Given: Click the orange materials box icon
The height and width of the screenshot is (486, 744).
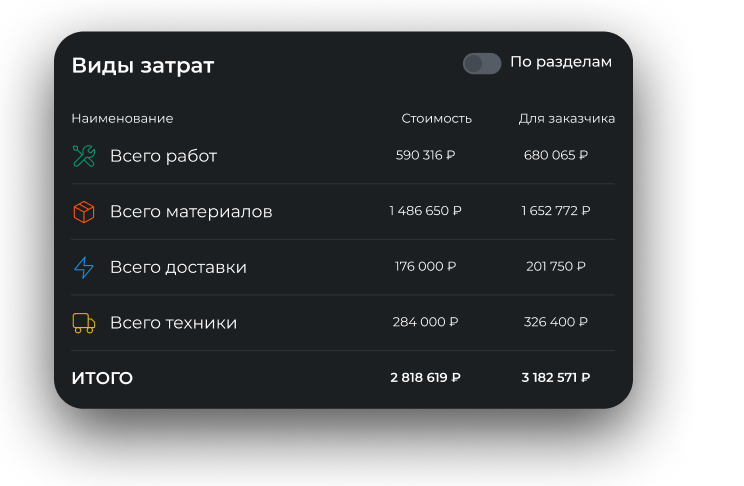Looking at the screenshot, I should point(84,212).
